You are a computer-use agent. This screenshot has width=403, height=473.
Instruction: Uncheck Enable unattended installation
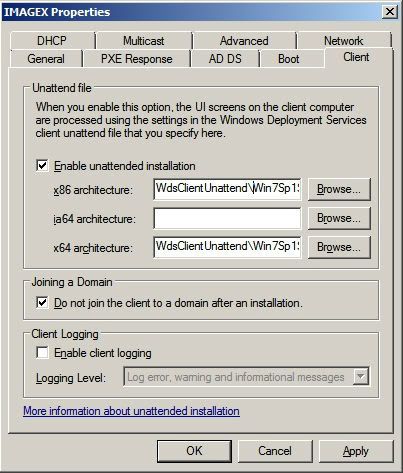42,166
